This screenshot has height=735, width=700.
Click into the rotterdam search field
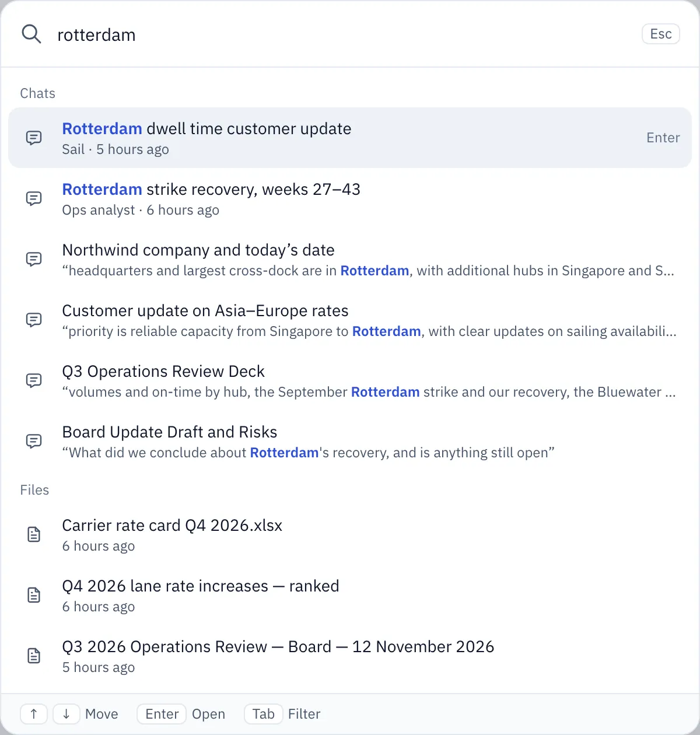tap(344, 34)
